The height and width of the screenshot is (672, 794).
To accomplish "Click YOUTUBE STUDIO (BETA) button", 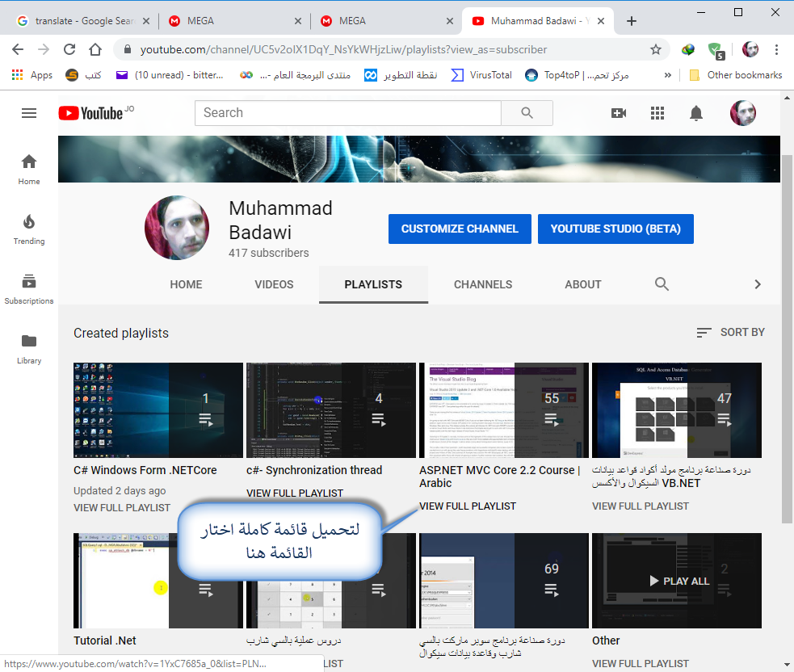I will pyautogui.click(x=615, y=229).
